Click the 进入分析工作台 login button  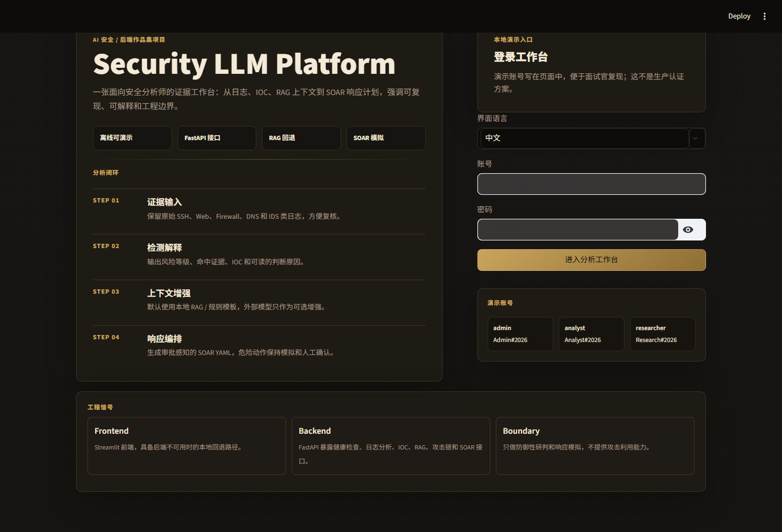pyautogui.click(x=591, y=260)
